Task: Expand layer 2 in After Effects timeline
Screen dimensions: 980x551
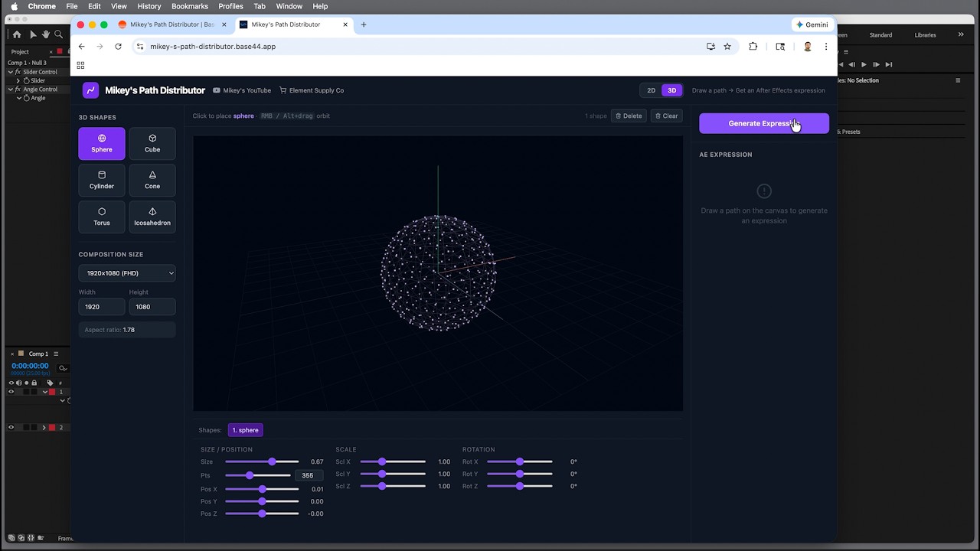Action: tap(44, 428)
